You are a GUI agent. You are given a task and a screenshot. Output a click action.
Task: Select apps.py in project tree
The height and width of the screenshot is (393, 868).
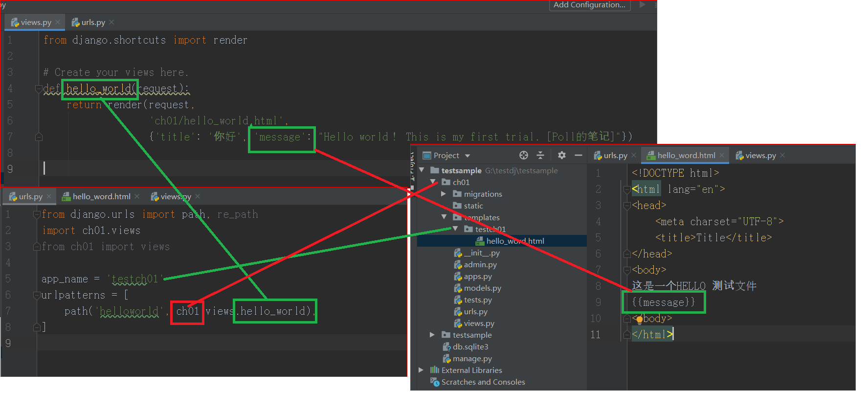pos(478,276)
